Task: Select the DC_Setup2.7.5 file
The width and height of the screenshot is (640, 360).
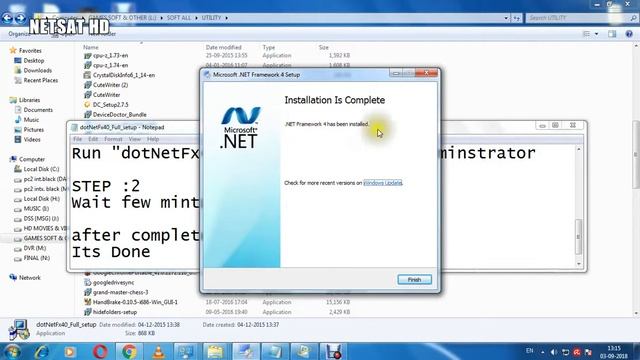Action: [110, 104]
